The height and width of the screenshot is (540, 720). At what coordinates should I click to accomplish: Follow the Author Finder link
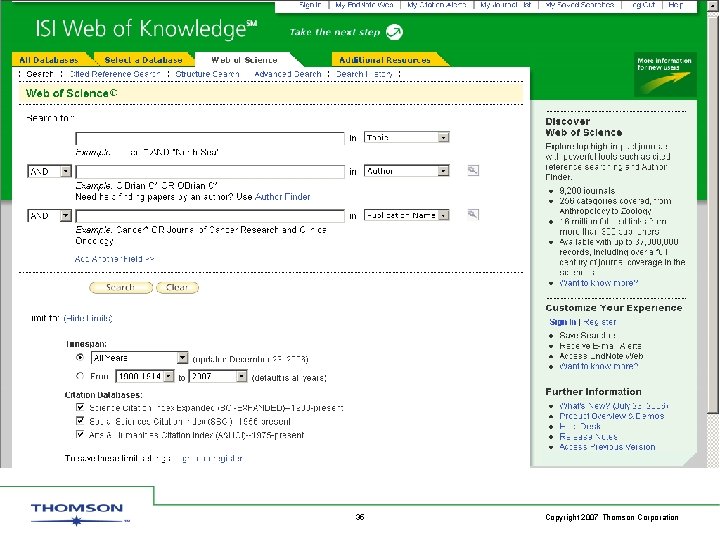(282, 197)
